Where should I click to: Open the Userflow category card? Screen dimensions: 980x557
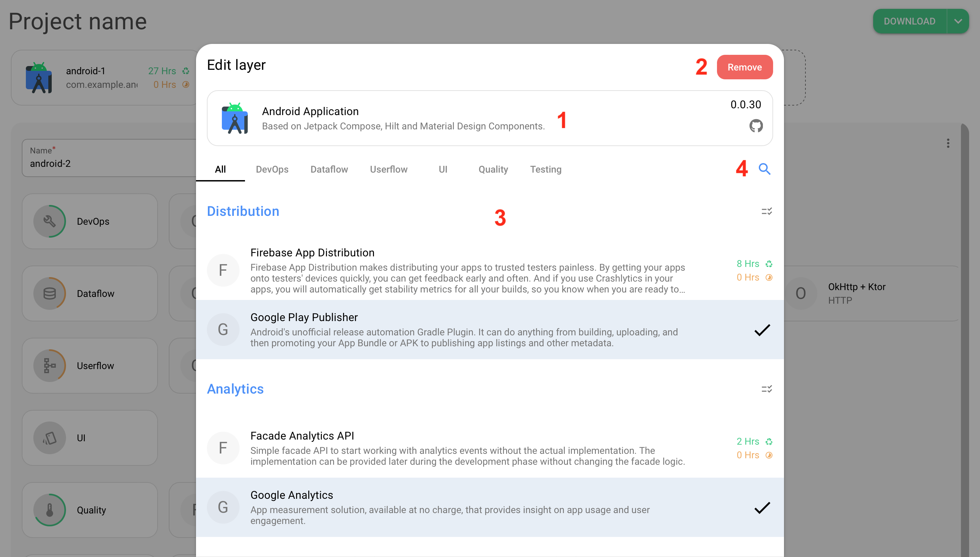click(x=90, y=366)
